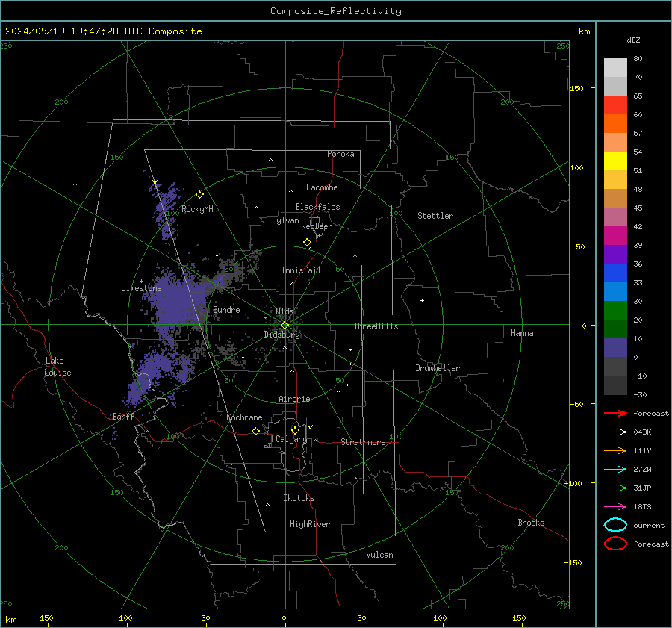
Task: Click the Banff label
Action: 123,416
